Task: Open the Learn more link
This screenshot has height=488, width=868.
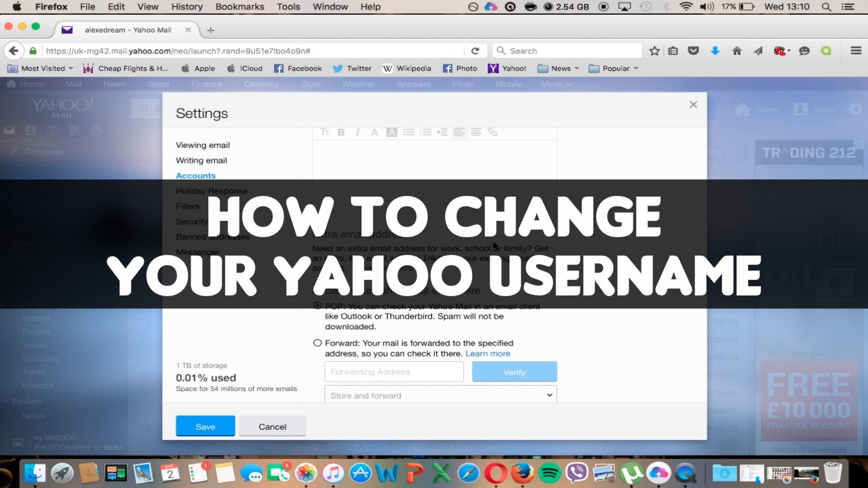Action: coord(488,354)
